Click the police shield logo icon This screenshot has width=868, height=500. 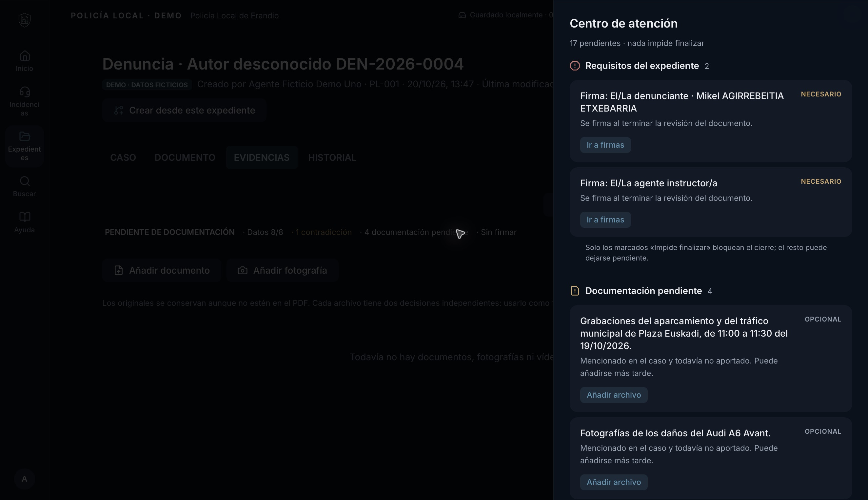click(x=24, y=20)
